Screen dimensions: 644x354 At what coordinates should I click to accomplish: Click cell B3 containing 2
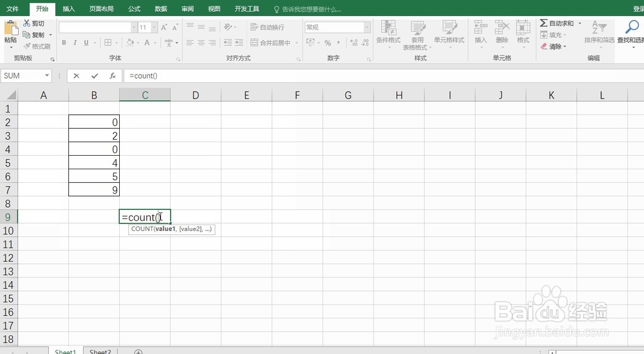(94, 136)
